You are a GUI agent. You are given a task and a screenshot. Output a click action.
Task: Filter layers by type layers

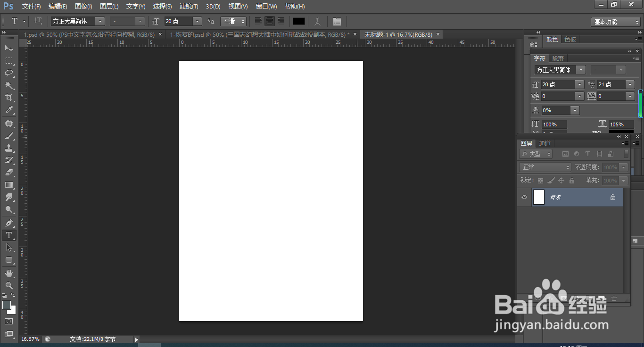point(588,154)
